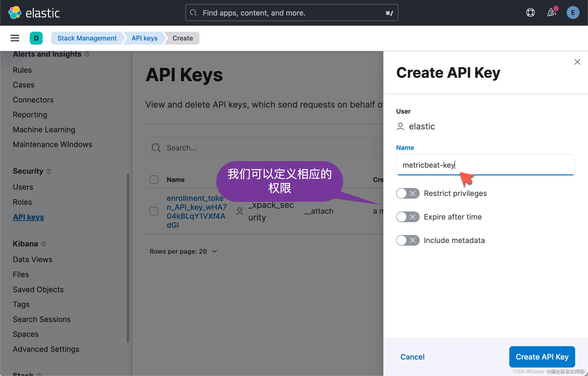Open the newsfeed celebration icon
This screenshot has height=376, width=588.
(551, 13)
